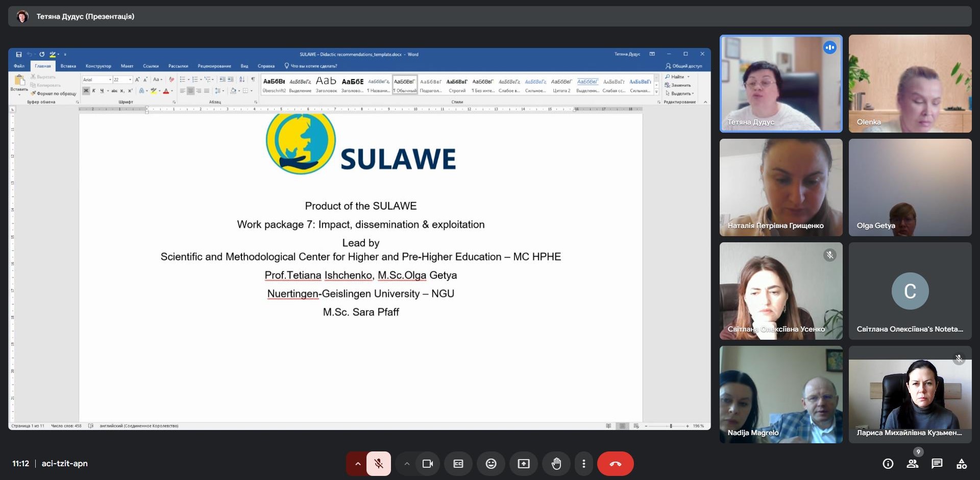Open the change case Aa dropdown
980x480 pixels.
158,80
